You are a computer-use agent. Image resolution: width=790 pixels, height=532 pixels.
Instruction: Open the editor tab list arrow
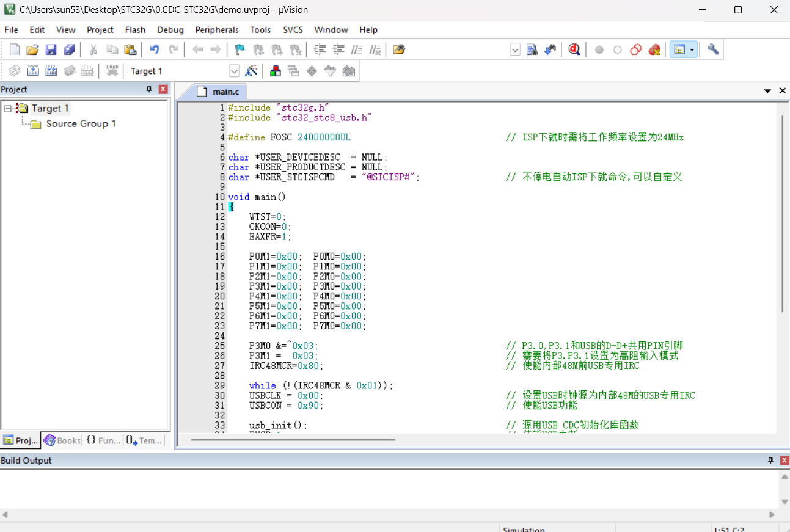(x=768, y=90)
